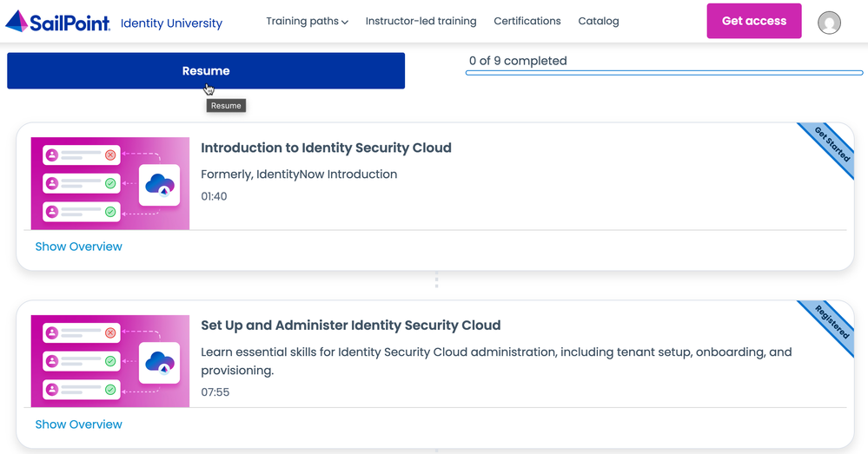Open the user profile avatar icon
The height and width of the screenshot is (454, 868).
click(x=829, y=23)
